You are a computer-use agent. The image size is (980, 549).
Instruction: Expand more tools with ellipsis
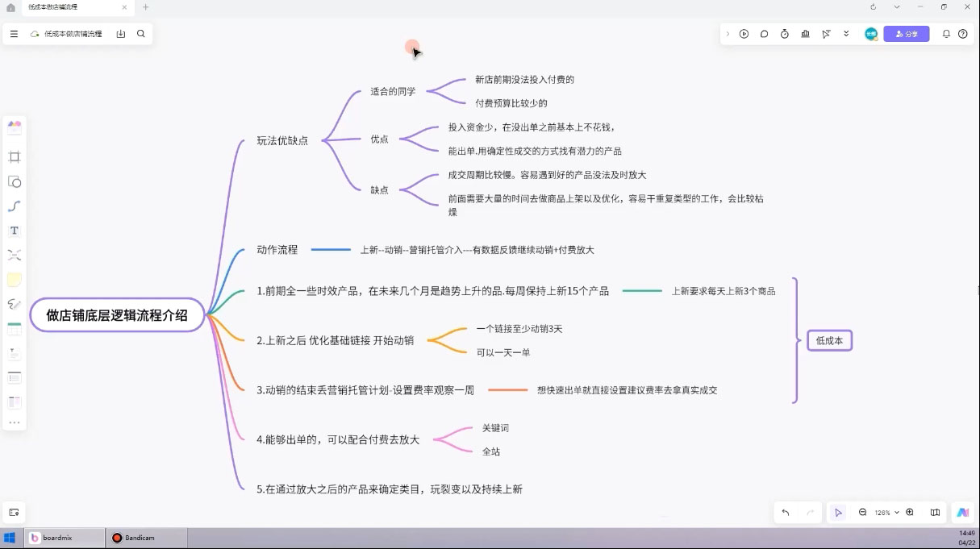pos(15,422)
